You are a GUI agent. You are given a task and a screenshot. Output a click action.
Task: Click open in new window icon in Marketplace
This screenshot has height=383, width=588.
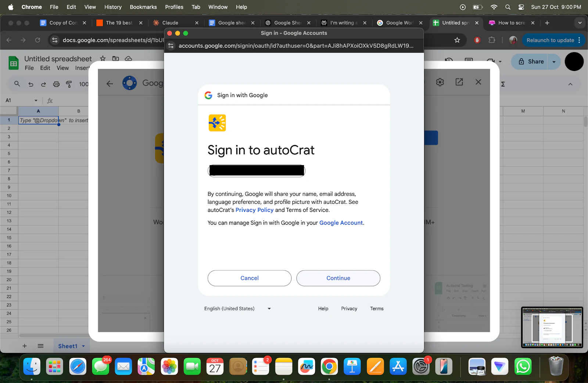pyautogui.click(x=459, y=82)
